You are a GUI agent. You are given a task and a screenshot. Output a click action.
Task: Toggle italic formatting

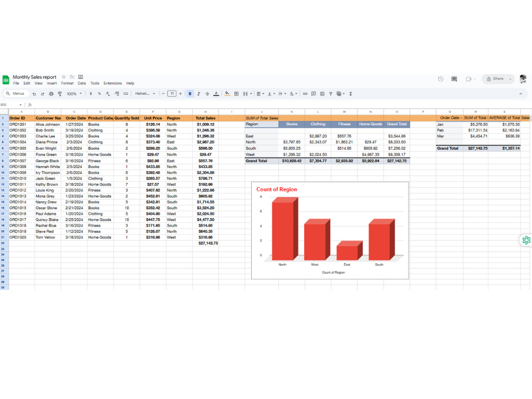(199, 94)
